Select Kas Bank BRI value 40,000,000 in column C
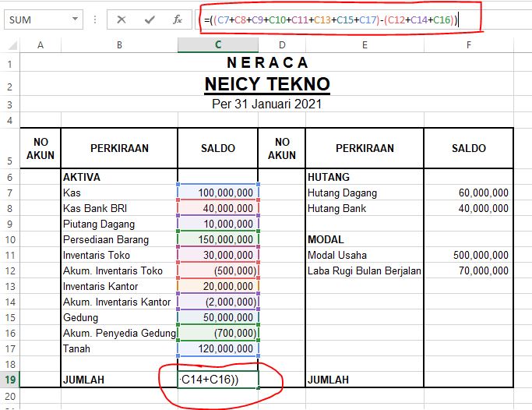 pyautogui.click(x=218, y=208)
